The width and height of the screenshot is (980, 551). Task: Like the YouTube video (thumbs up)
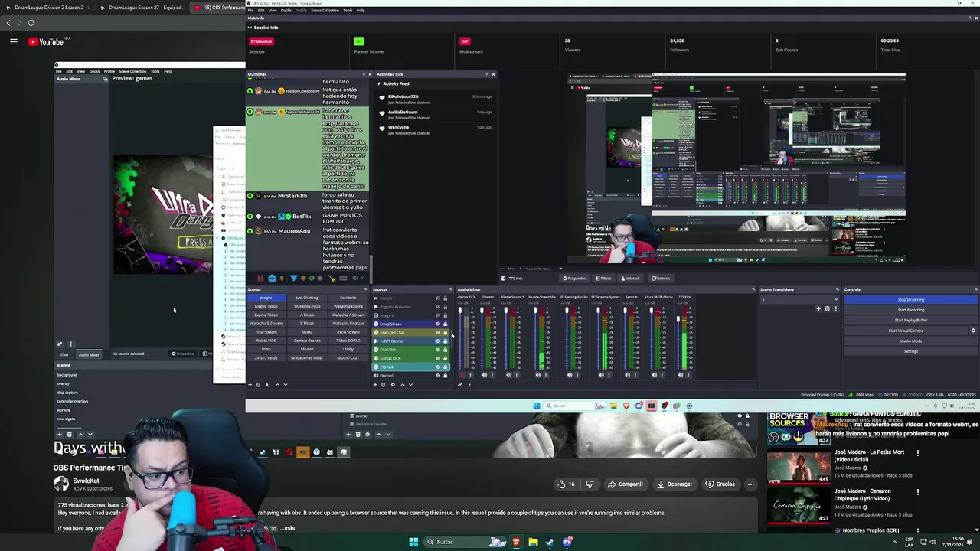click(566, 484)
